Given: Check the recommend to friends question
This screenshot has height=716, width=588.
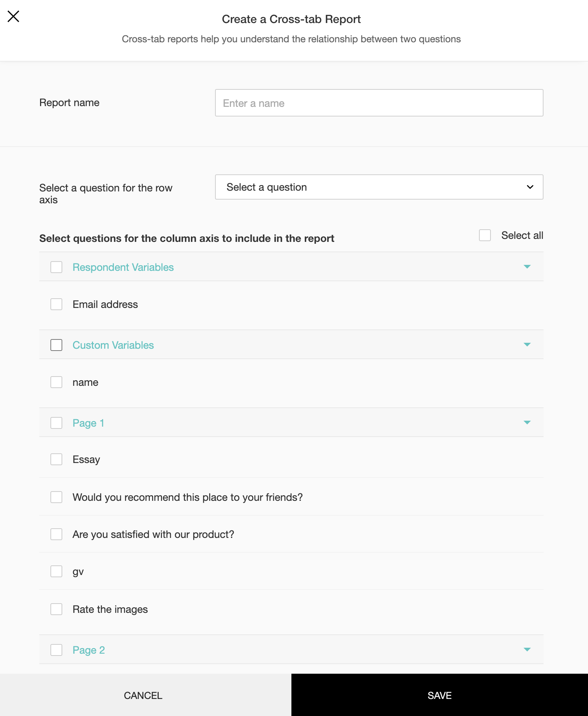Looking at the screenshot, I should pyautogui.click(x=56, y=497).
